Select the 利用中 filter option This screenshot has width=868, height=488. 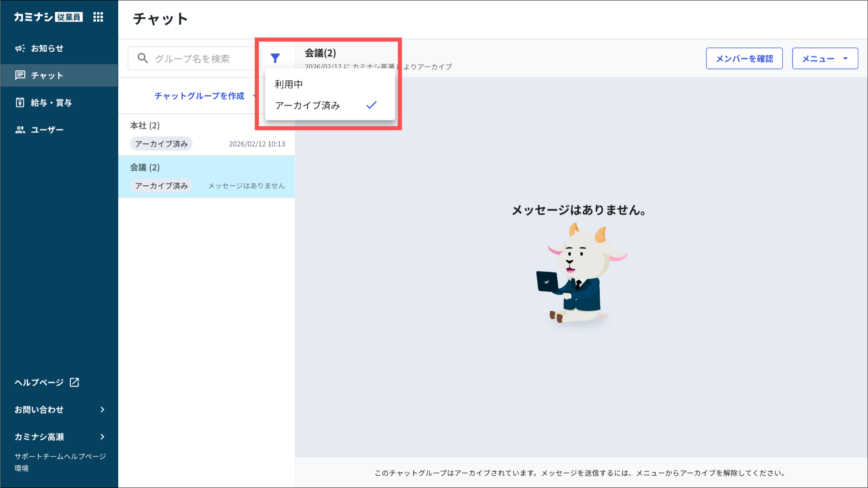[289, 84]
